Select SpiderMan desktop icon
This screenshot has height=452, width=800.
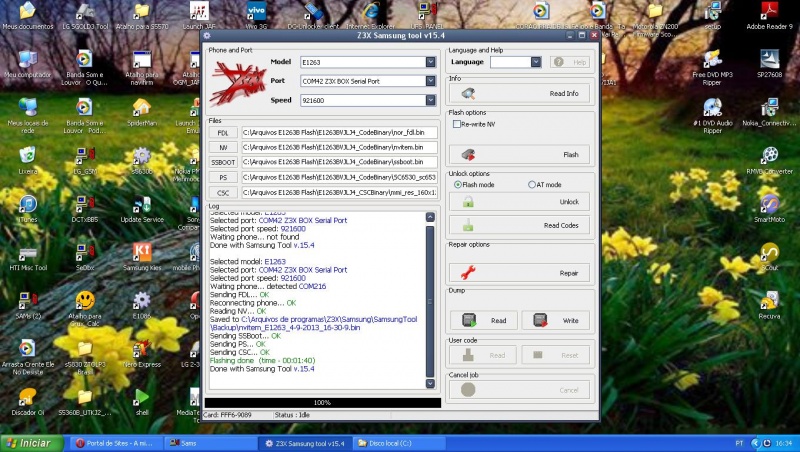(142, 112)
